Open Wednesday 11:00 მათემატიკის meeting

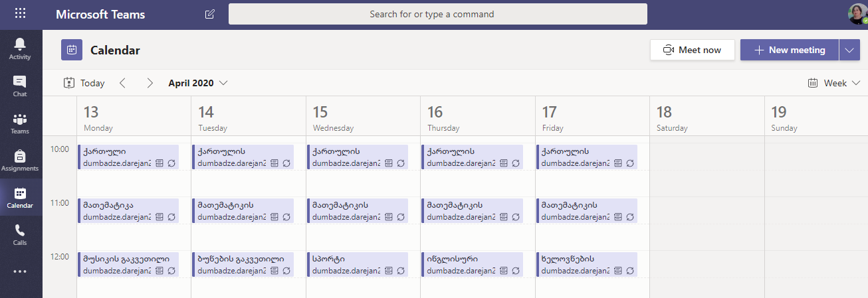point(358,210)
